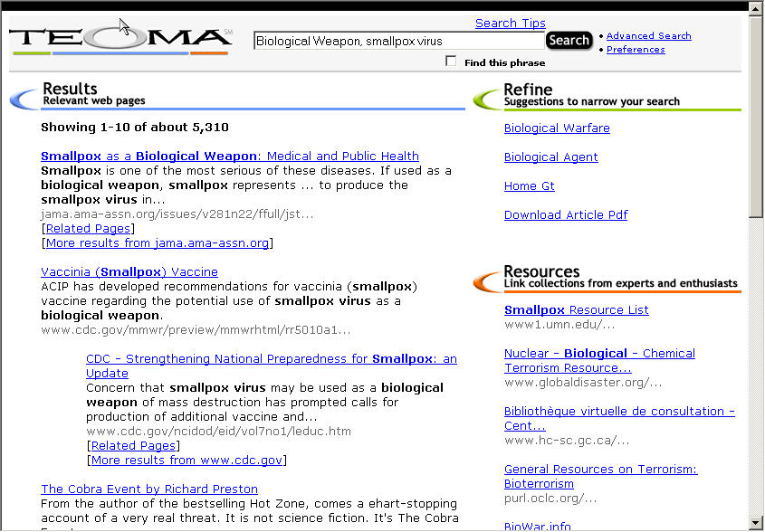Expand More results from jama.ama-assn.org

(x=157, y=243)
